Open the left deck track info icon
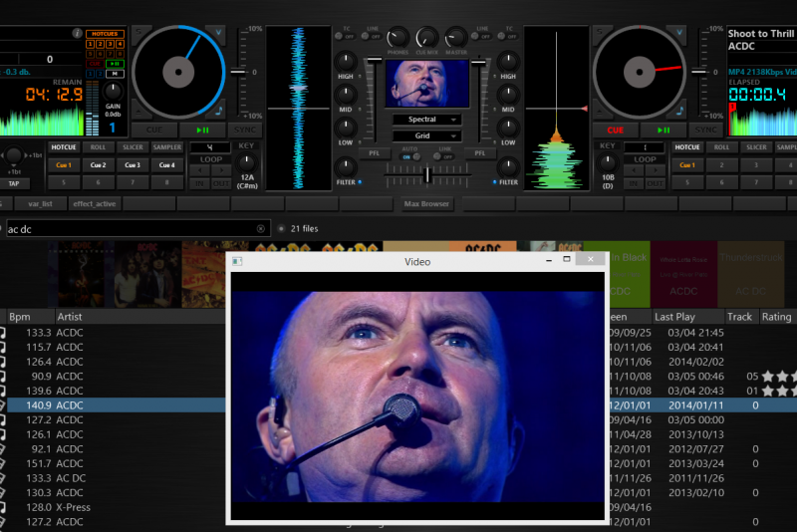 pyautogui.click(x=77, y=33)
